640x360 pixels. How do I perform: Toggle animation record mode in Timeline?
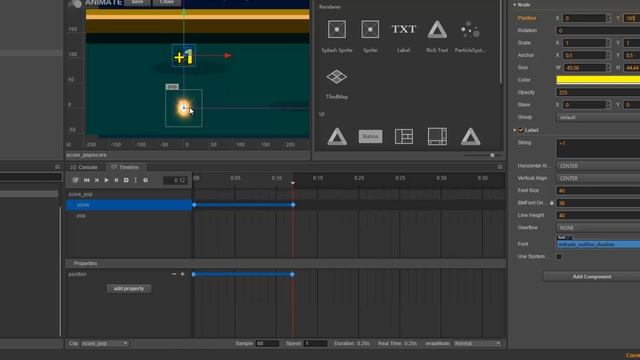tap(76, 180)
